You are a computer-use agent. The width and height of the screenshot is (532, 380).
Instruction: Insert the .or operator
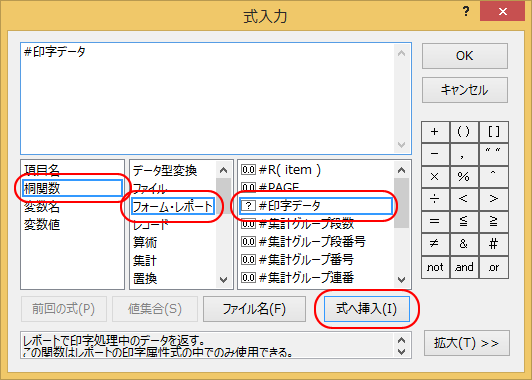coord(493,267)
